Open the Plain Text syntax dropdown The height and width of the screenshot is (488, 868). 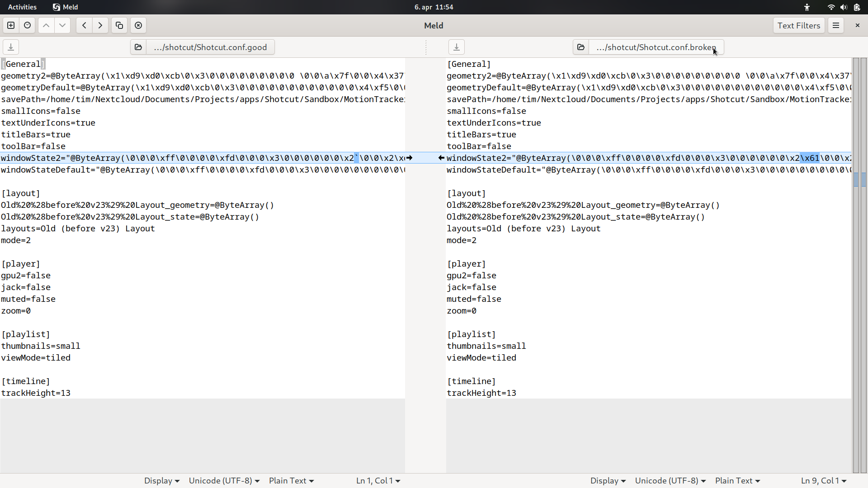291,480
